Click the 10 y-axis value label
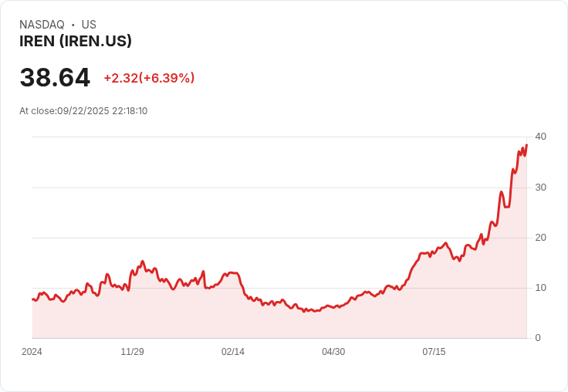This screenshot has width=568, height=392. (540, 288)
